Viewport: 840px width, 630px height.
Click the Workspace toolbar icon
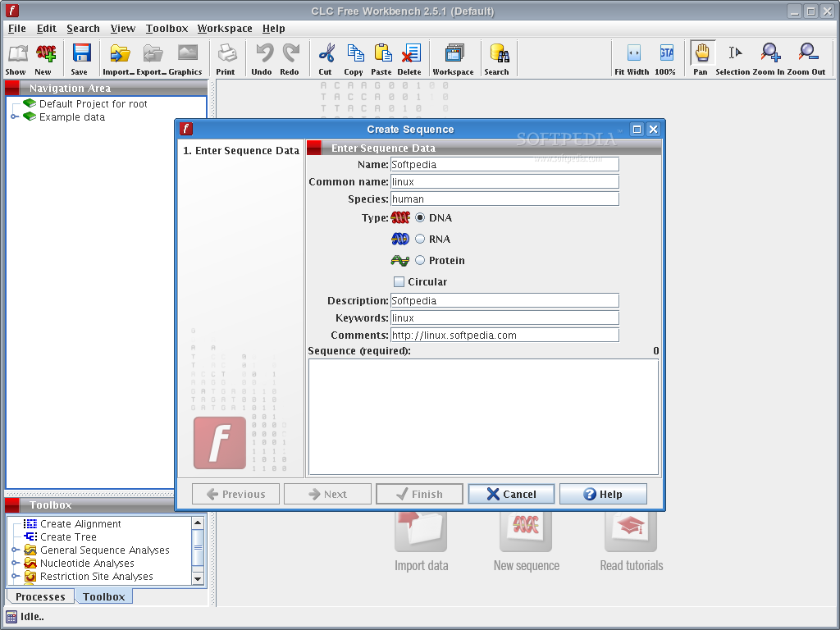(x=454, y=54)
